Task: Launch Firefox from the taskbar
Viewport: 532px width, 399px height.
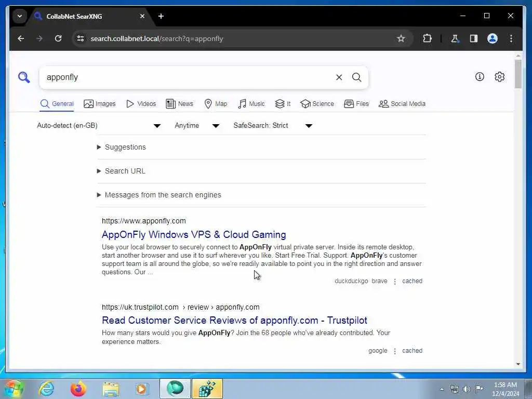Action: click(78, 389)
